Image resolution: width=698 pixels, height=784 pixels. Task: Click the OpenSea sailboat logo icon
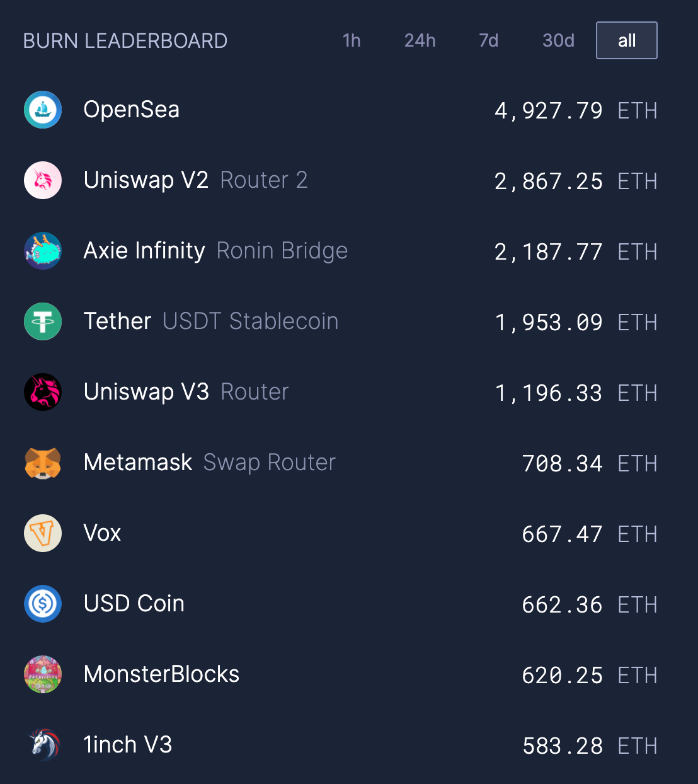(43, 110)
